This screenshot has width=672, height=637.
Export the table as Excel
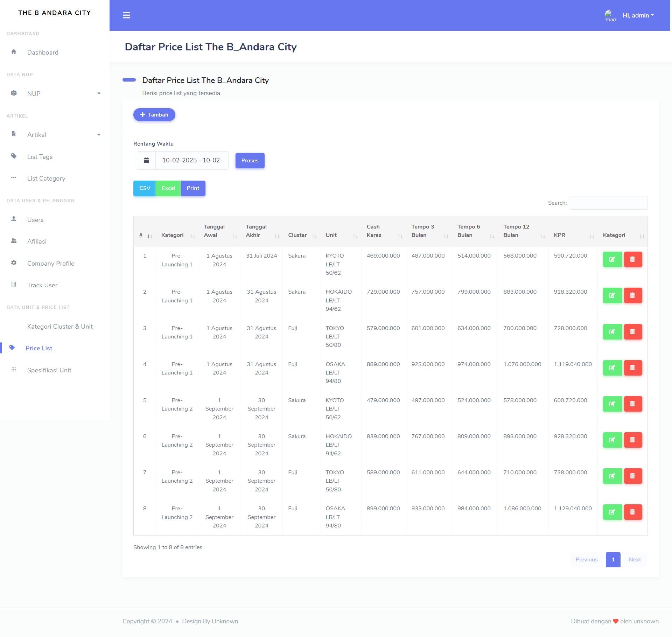click(168, 188)
